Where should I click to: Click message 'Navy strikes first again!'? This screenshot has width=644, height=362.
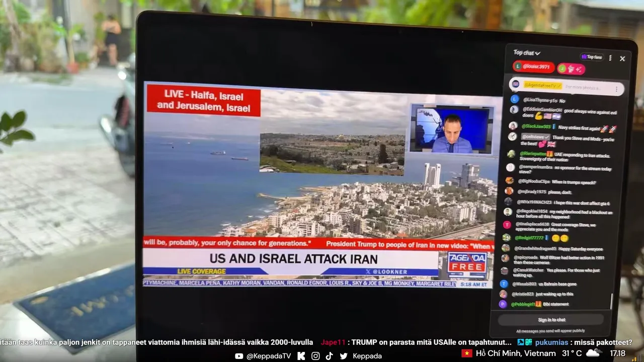click(578, 128)
